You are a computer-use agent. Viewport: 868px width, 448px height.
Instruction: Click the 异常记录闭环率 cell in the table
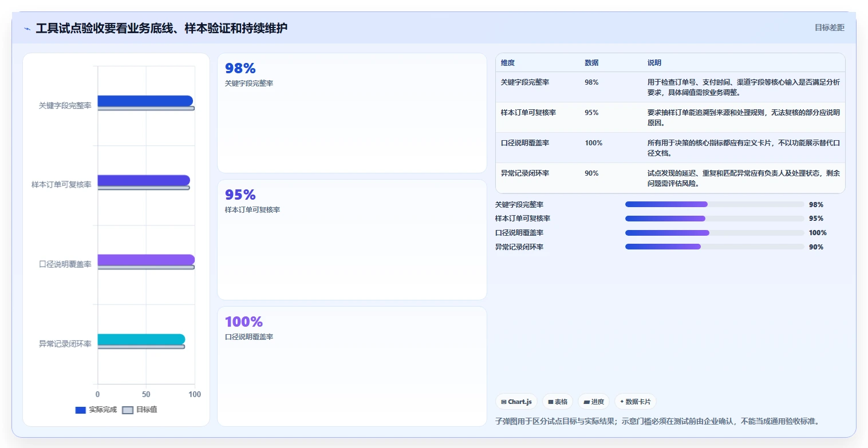tap(525, 173)
